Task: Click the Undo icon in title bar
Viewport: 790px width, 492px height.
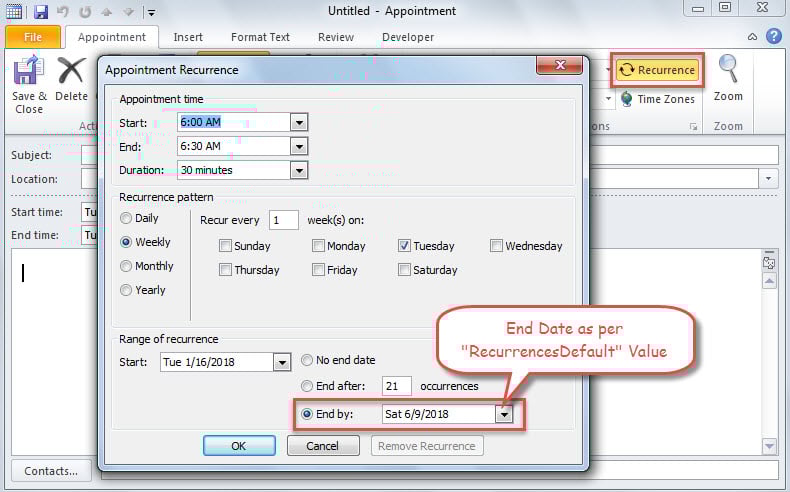Action: coord(63,12)
